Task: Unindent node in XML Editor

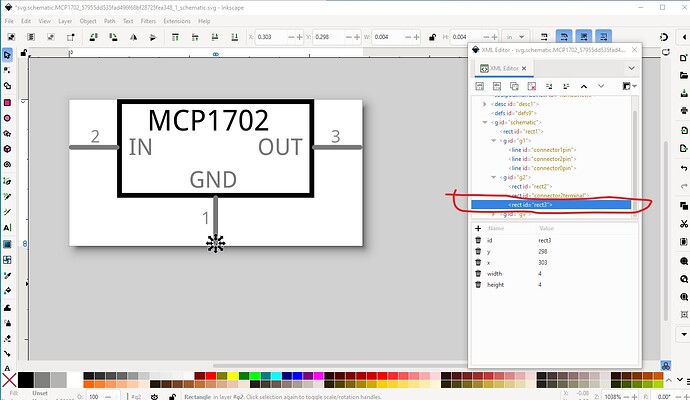Action: (x=549, y=86)
